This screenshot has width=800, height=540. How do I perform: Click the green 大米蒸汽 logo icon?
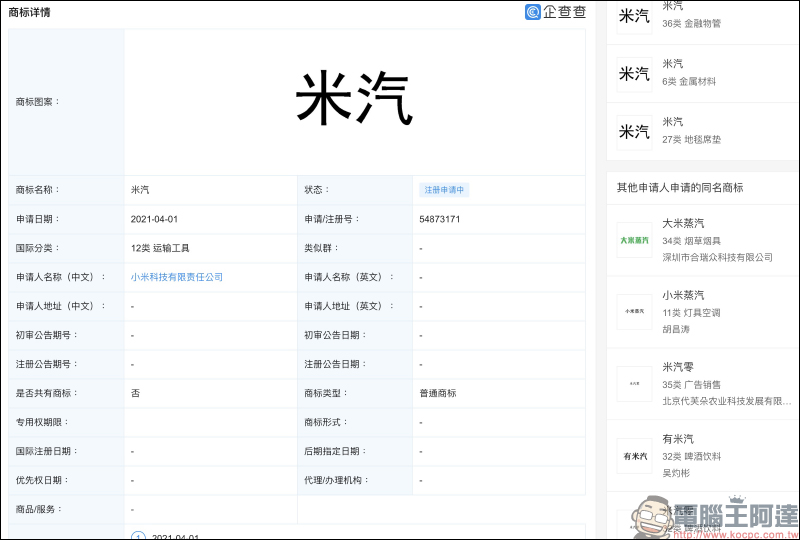634,240
